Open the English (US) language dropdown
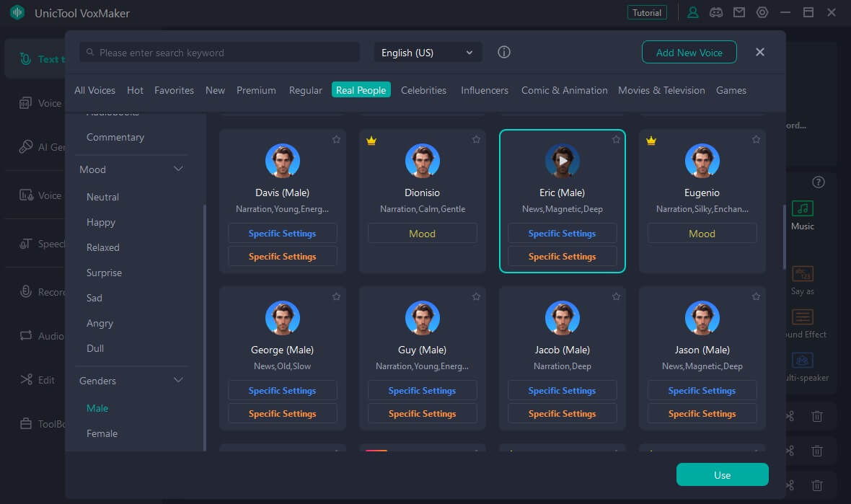The width and height of the screenshot is (851, 504). pyautogui.click(x=427, y=53)
